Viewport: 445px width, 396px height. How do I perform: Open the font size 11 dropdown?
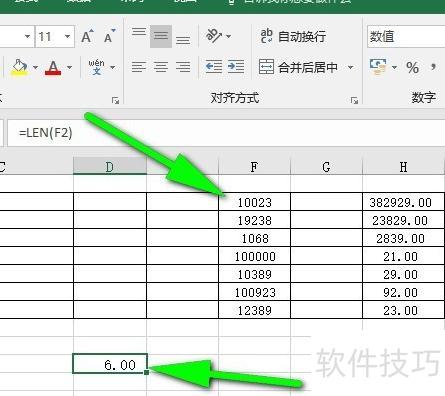pyautogui.click(x=67, y=36)
